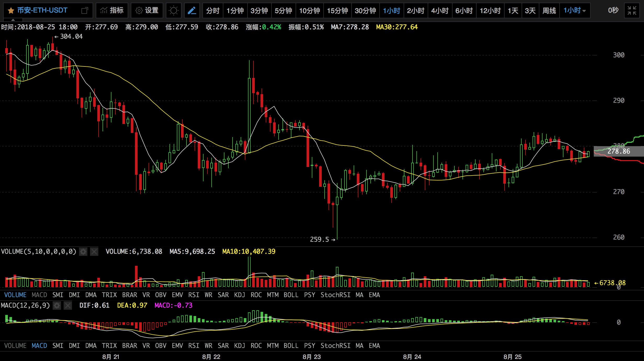This screenshot has height=361, width=644.
Task: Collapse the full-screen arrows icon at top right
Action: 632,11
